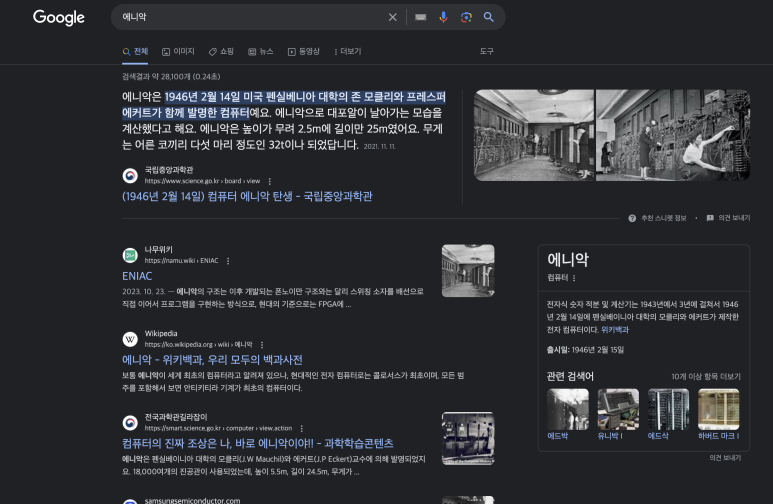Open knowledge panel options beside 컴퓨터
The image size is (773, 504).
(574, 278)
